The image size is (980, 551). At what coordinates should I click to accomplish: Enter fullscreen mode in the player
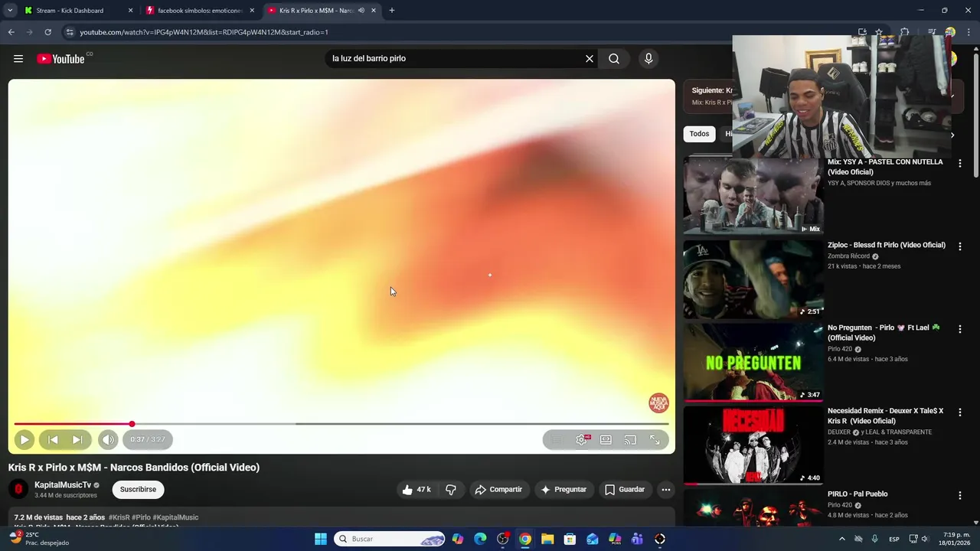tap(655, 439)
